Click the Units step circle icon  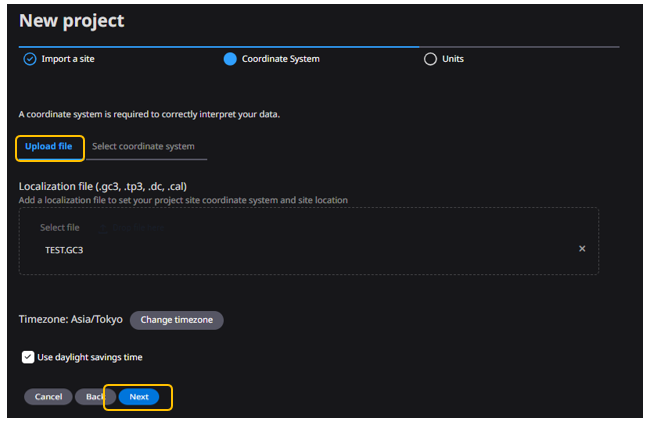point(430,59)
